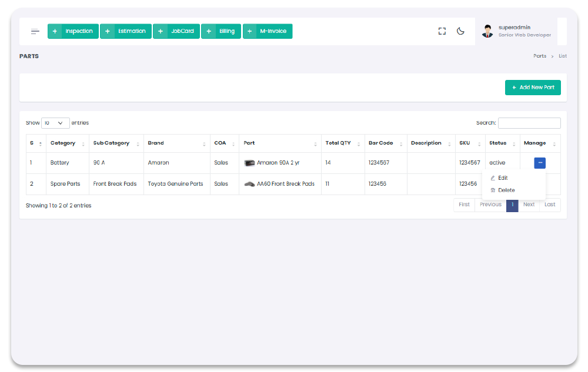Go to the Next pagination page
588x372 pixels.
529,205
